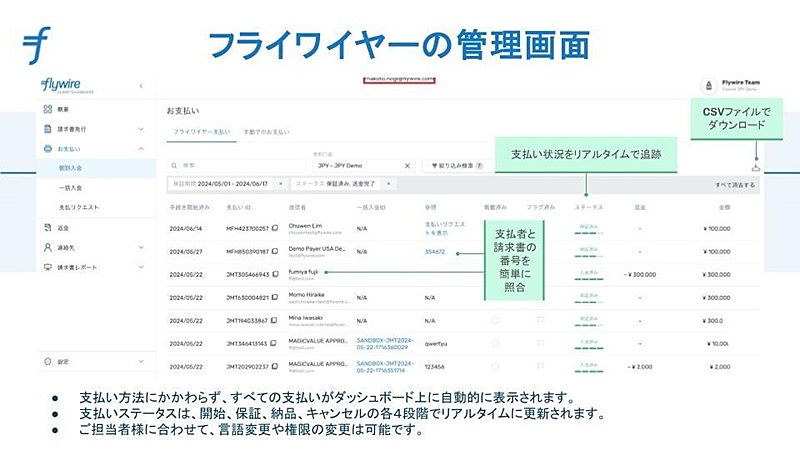Open reference link 354672
800x450 pixels.
pyautogui.click(x=435, y=252)
